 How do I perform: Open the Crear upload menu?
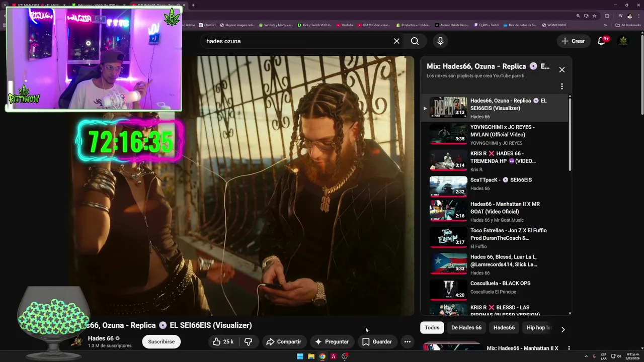(573, 41)
